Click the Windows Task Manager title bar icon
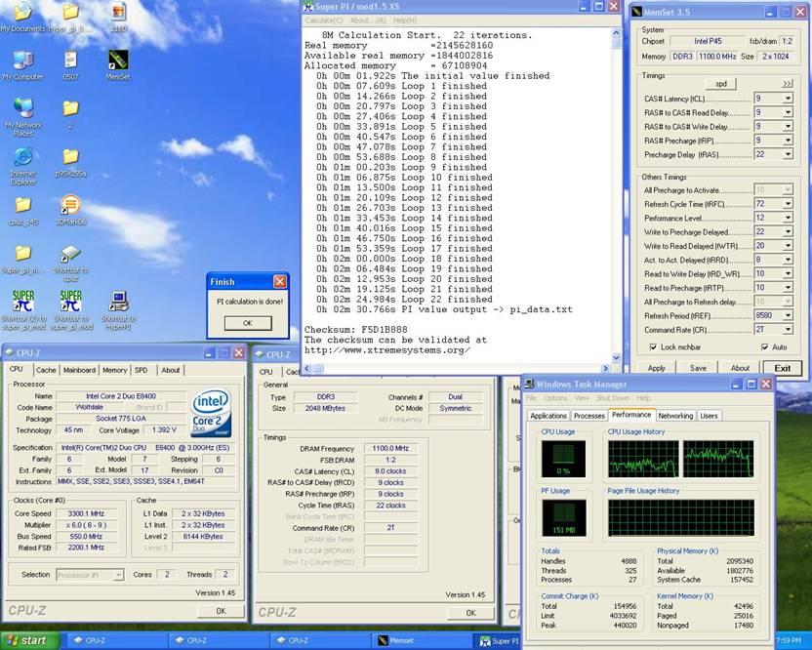This screenshot has width=812, height=650. (x=529, y=384)
